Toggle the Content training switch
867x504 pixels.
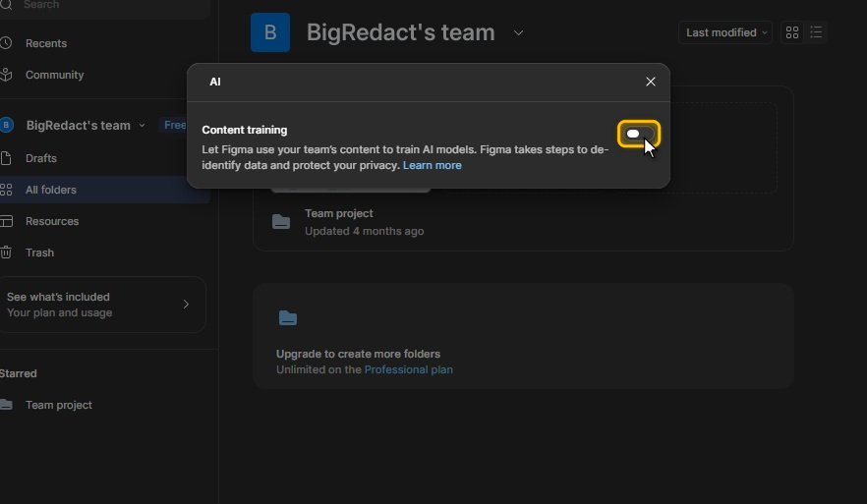(639, 134)
